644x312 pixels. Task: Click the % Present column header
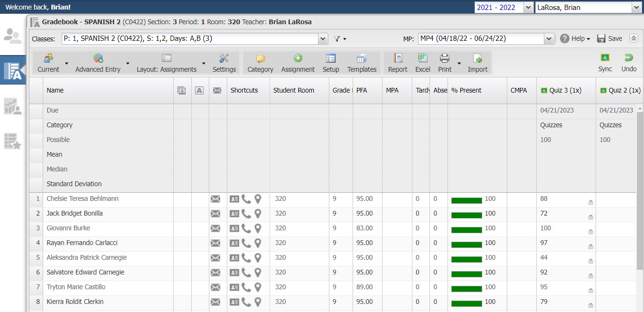pos(477,90)
